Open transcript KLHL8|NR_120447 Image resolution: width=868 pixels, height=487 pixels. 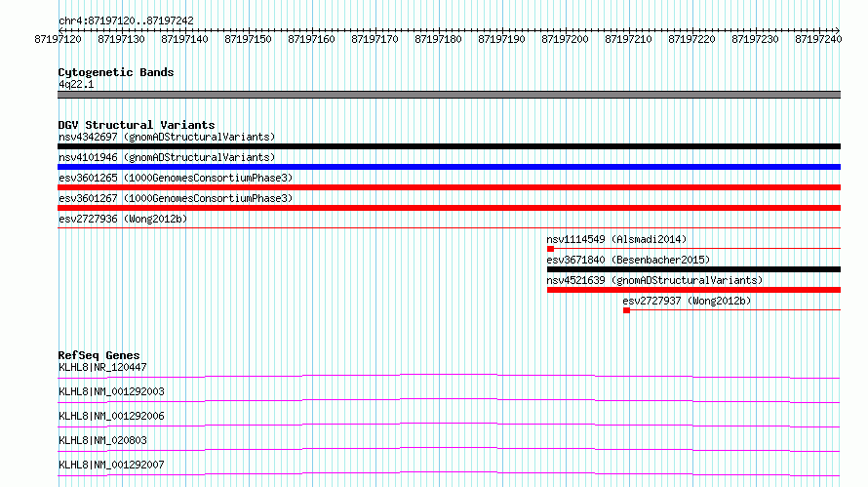pyautogui.click(x=102, y=367)
